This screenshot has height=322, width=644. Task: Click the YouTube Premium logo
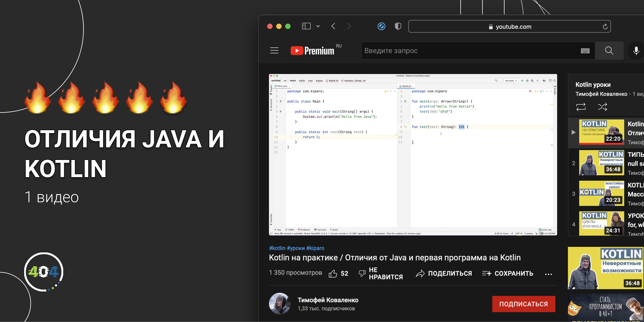(312, 51)
